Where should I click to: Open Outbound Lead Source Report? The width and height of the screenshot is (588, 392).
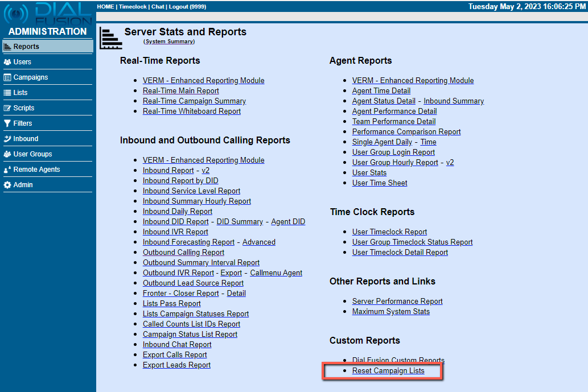(x=193, y=283)
